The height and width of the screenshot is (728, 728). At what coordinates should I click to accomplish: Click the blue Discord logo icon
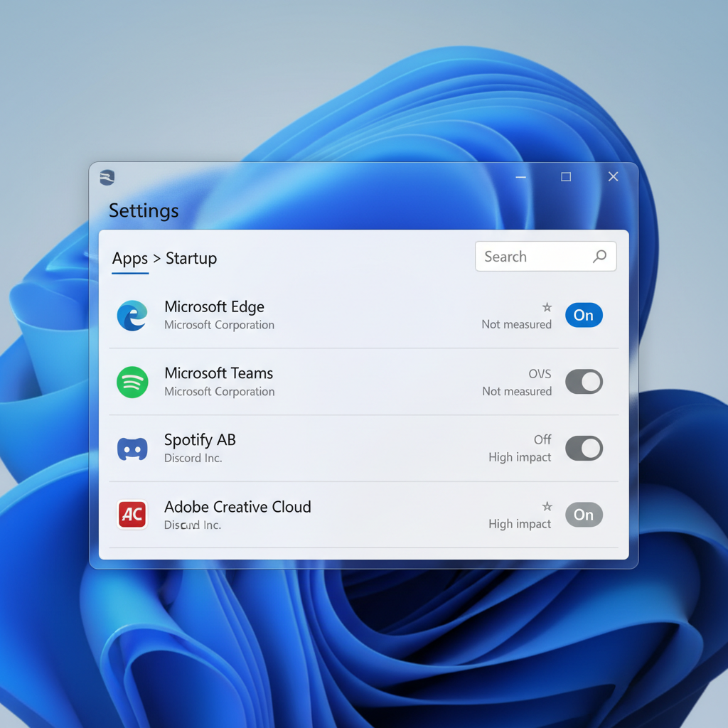tap(132, 449)
